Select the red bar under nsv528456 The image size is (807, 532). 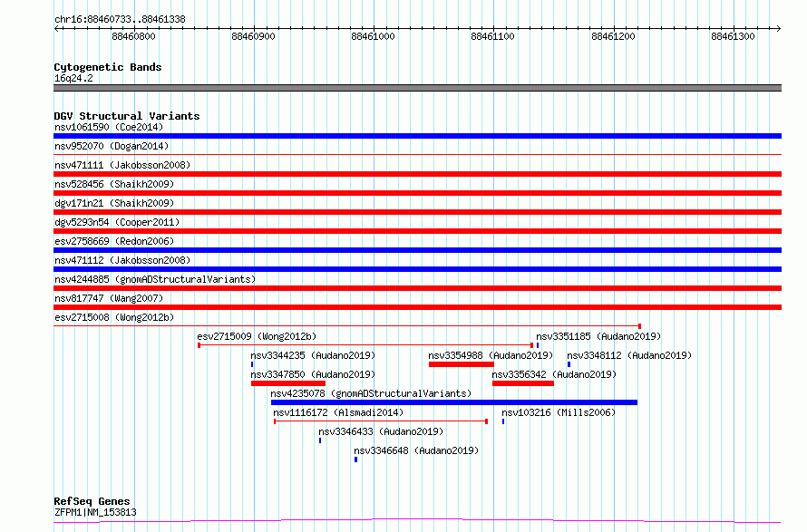(x=417, y=193)
